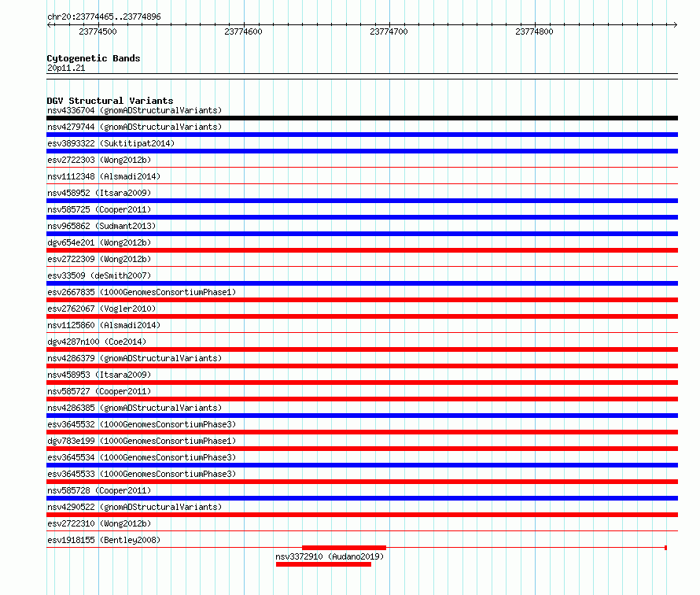Screen dimensions: 700x595
Task: Open nsv4279744 gnomADStructuralVariants entry
Action: tap(134, 127)
